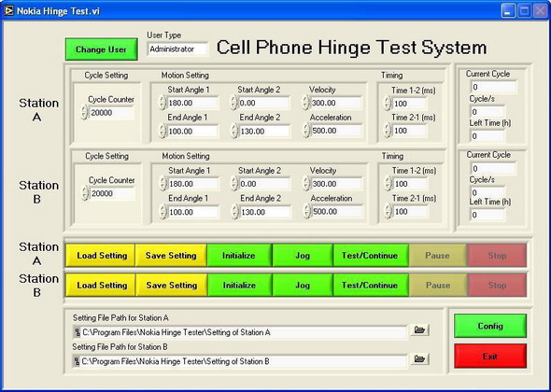Click the path type icon for Station B
The width and height of the screenshot is (551, 392).
[77, 361]
